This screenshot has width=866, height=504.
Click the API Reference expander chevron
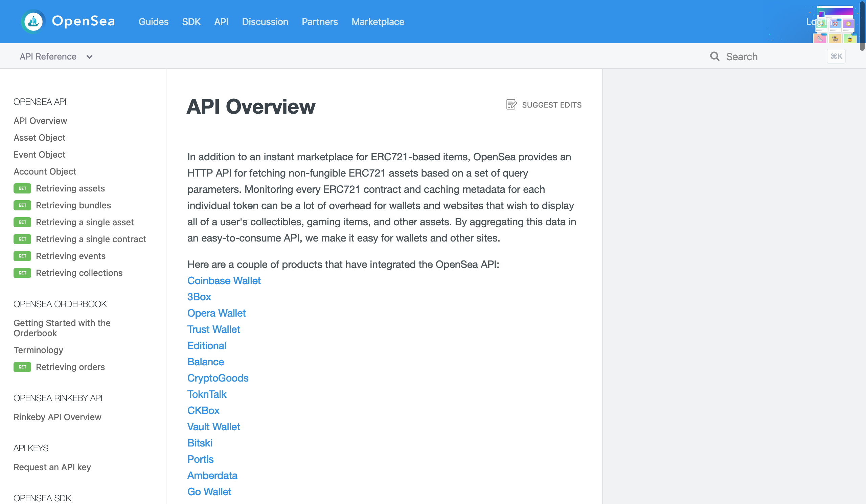89,56
